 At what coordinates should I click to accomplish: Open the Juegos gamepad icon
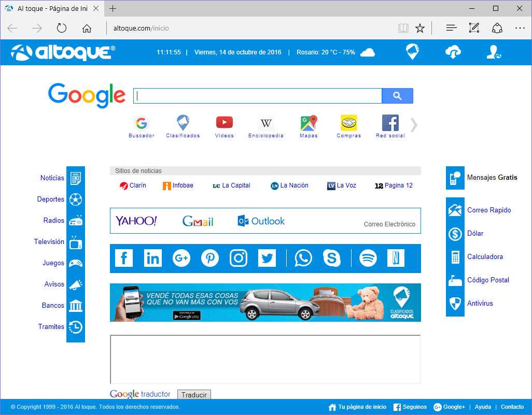click(76, 263)
